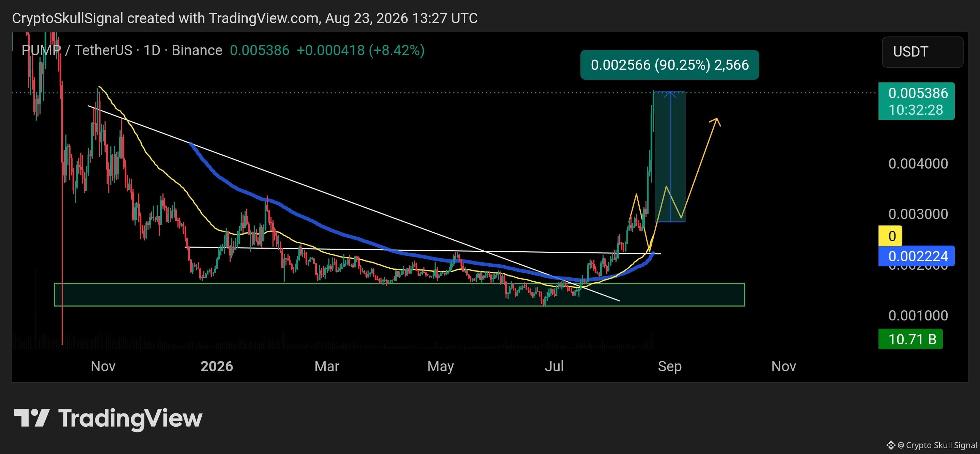Click the 0.002566 (90.25%) measurement label
Image resolution: width=980 pixels, height=454 pixels.
click(x=670, y=65)
